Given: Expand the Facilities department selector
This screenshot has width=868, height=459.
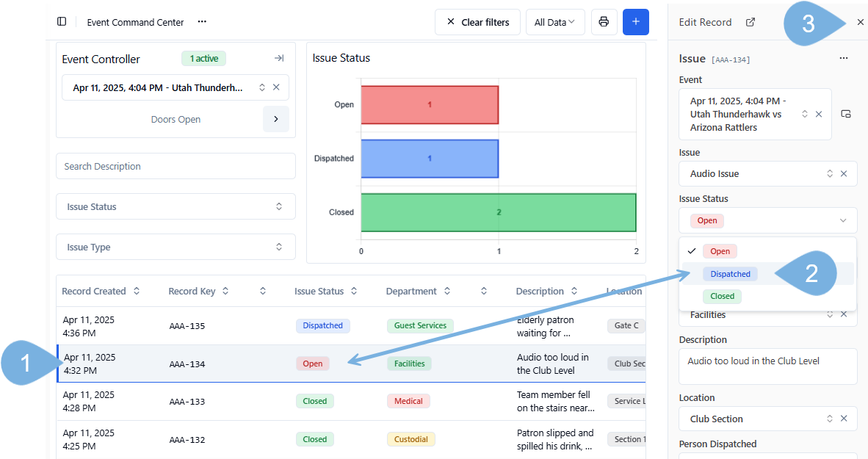Looking at the screenshot, I should [x=830, y=314].
